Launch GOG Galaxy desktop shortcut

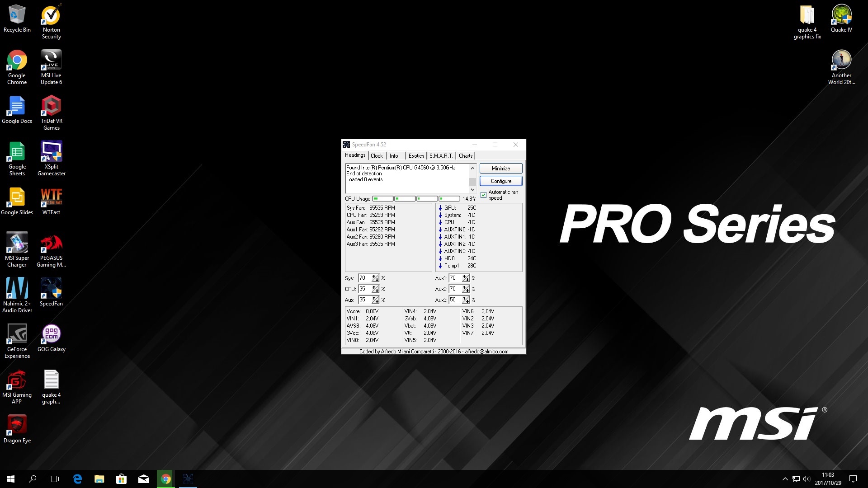click(x=51, y=338)
